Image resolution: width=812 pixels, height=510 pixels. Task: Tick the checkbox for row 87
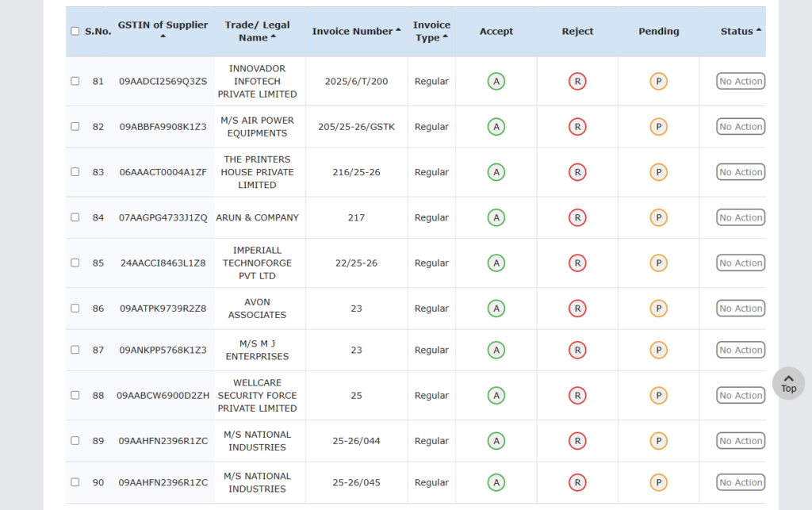click(75, 350)
